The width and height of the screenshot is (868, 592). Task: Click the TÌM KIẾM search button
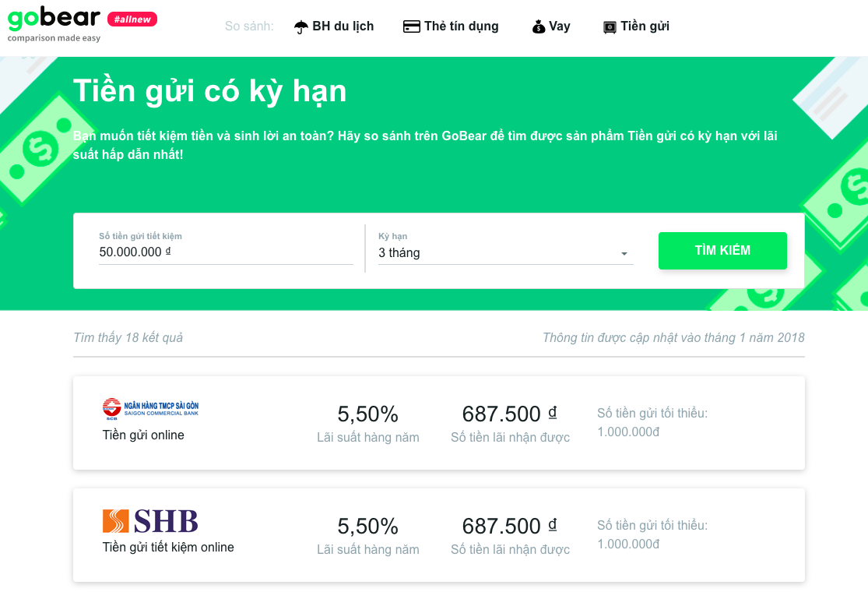pyautogui.click(x=722, y=251)
